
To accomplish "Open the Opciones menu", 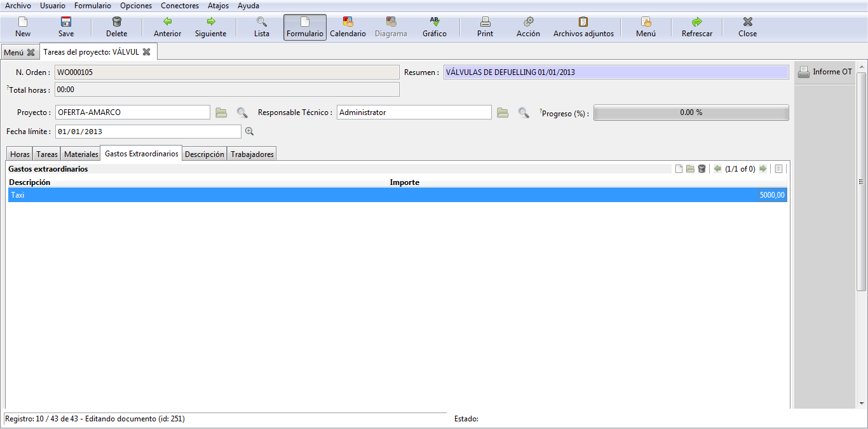I will click(136, 6).
